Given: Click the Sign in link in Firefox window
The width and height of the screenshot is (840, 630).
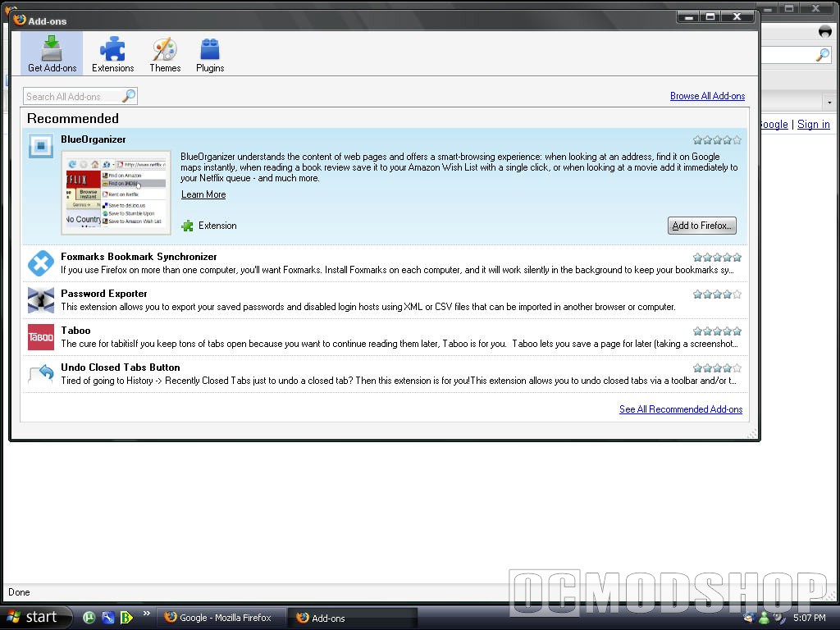Looking at the screenshot, I should click(813, 125).
